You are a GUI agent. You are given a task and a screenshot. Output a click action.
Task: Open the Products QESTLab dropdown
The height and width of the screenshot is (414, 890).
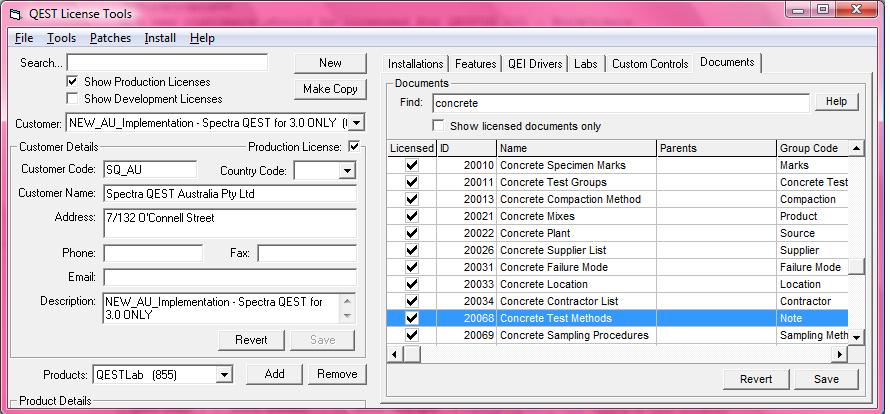[224, 375]
